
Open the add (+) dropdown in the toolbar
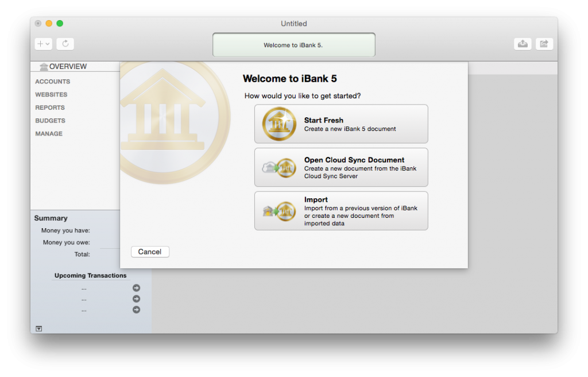tap(44, 44)
